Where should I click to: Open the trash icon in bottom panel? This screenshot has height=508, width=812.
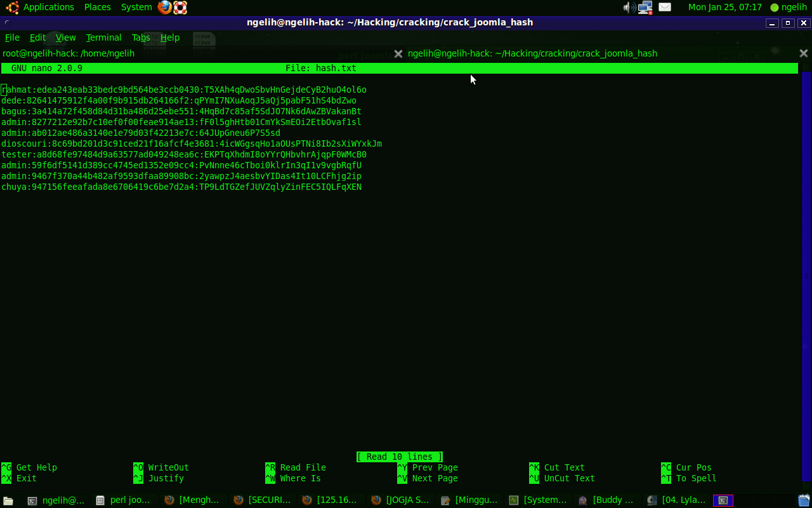804,500
